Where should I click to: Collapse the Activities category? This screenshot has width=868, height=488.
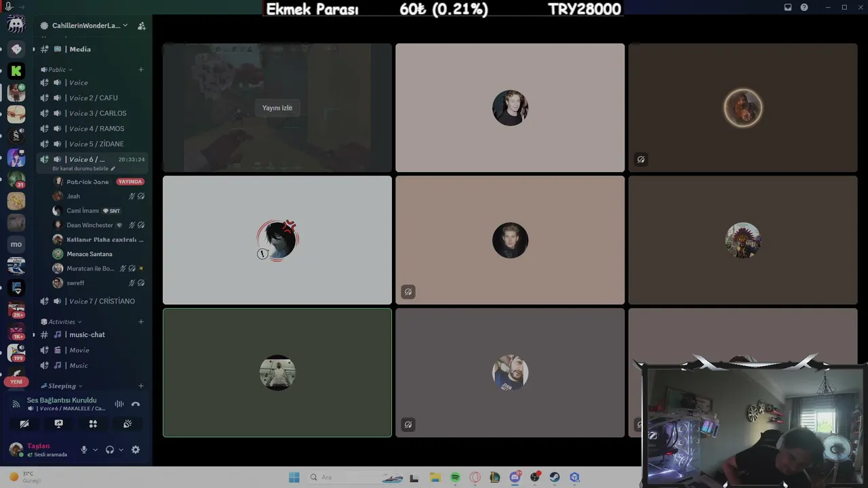point(61,321)
